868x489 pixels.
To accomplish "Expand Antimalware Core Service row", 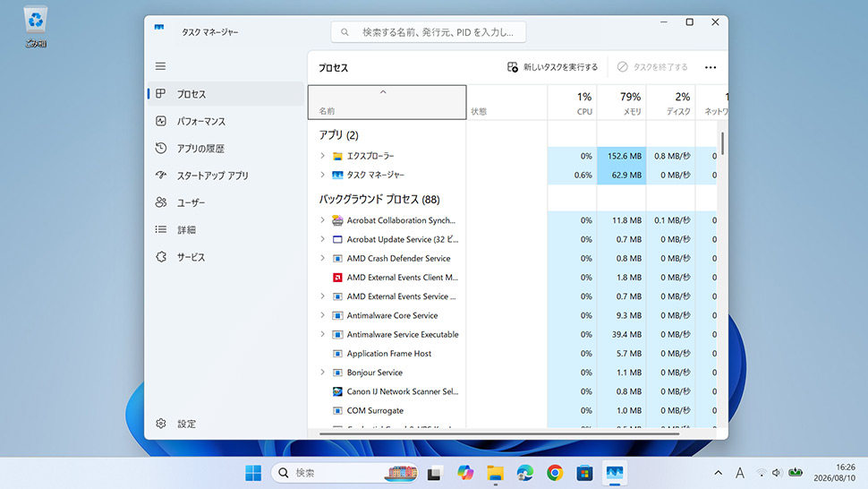I will (x=322, y=315).
